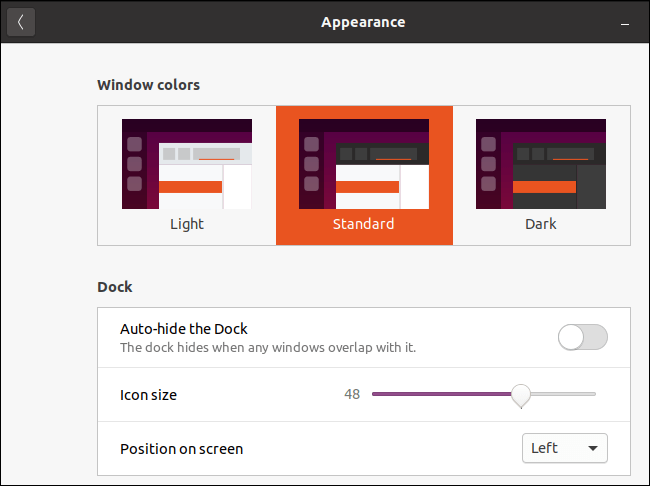The width and height of the screenshot is (650, 486).
Task: Click the arrow on the Left combo box
Action: [x=592, y=448]
